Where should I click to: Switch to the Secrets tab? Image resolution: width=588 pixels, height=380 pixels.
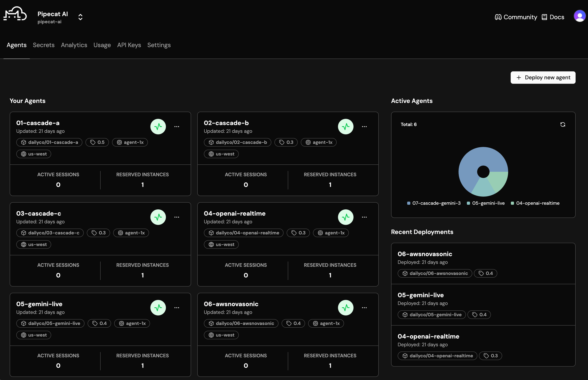[x=44, y=45]
